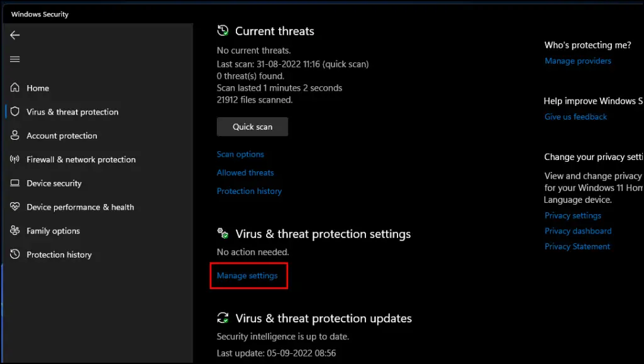
Task: Click the 'Who's protecting me?' heading
Action: coord(588,45)
